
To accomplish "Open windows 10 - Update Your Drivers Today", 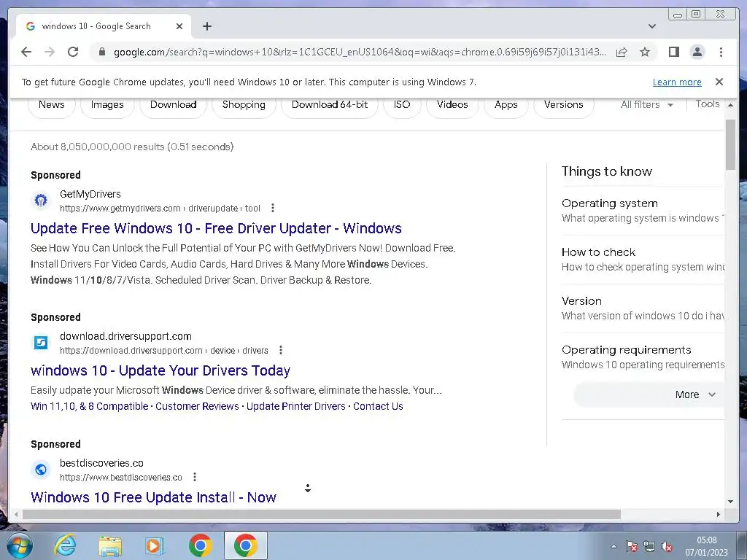I will [160, 370].
